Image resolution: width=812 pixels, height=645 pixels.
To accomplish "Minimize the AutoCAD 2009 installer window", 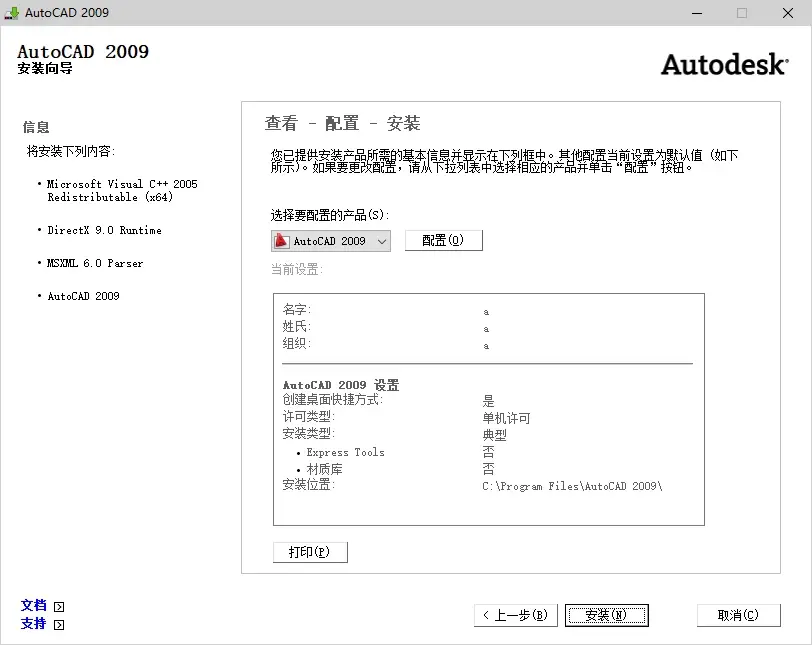I will pos(697,13).
